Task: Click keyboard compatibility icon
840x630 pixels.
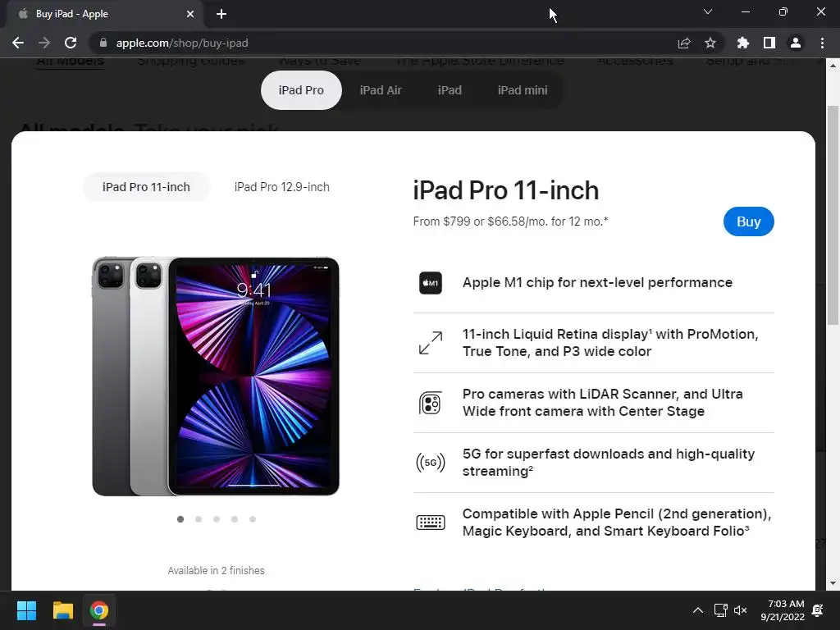Action: point(430,523)
